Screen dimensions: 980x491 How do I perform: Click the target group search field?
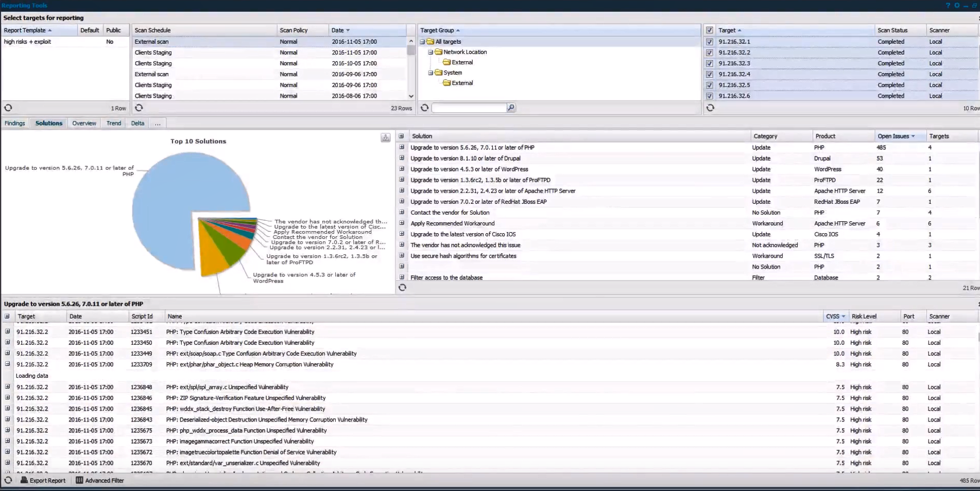(x=469, y=108)
